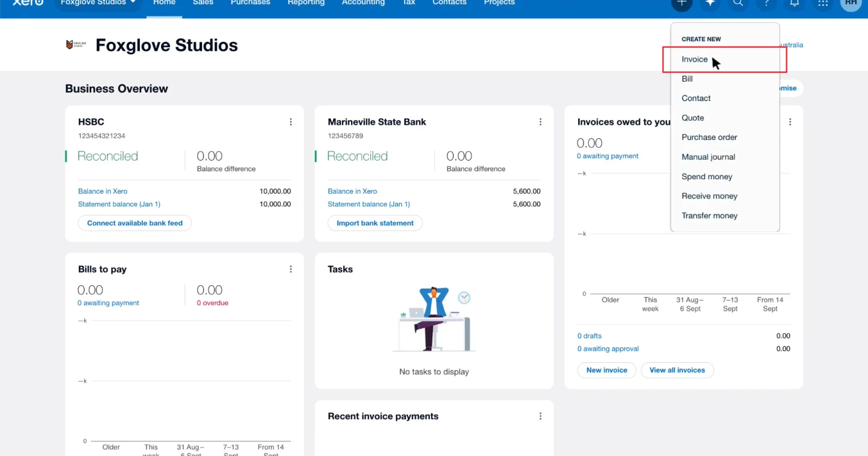Viewport: 868px width, 456px height.
Task: Open the Sales menu
Action: pos(203,3)
